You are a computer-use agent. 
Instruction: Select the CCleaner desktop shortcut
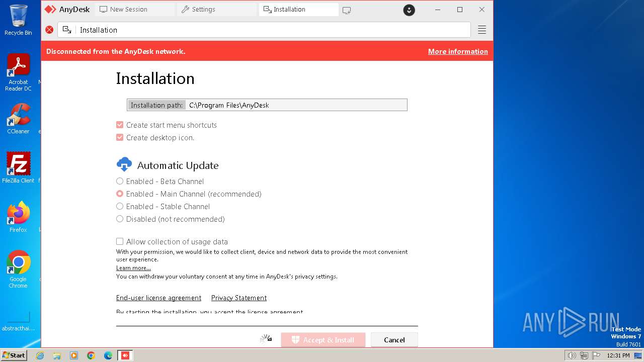18,119
